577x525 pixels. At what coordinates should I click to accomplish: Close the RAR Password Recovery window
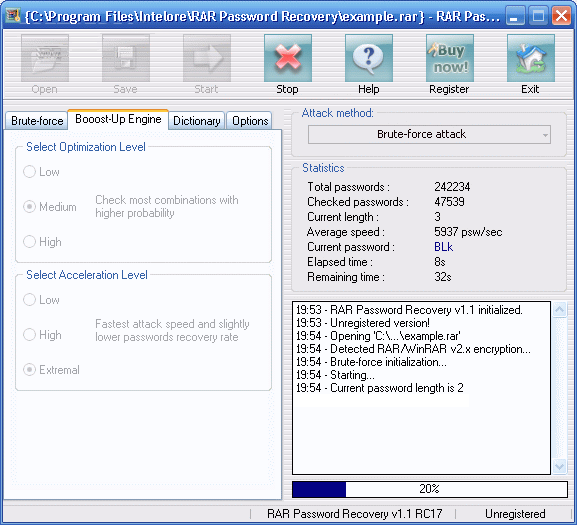point(562,16)
